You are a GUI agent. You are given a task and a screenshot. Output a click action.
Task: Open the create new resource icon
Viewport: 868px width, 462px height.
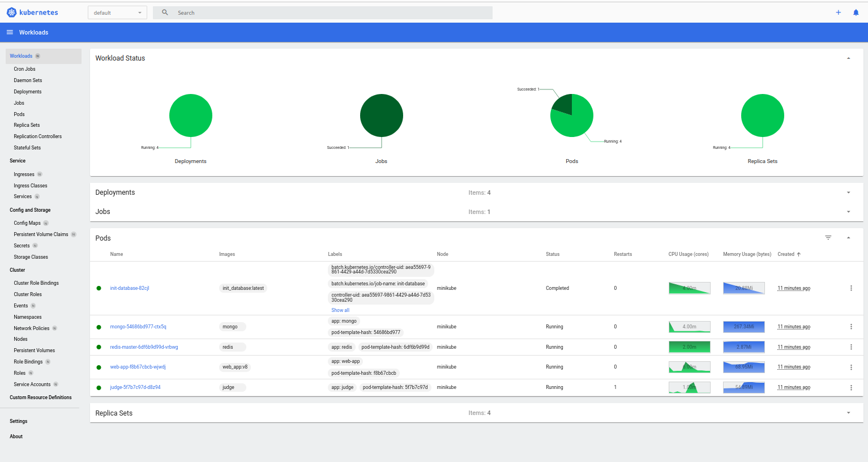(x=839, y=12)
